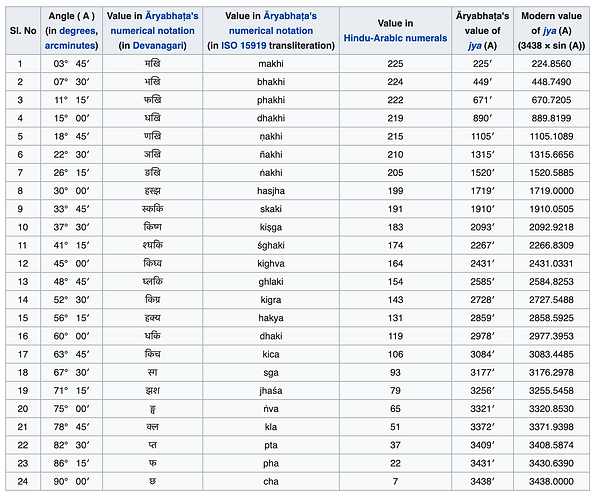Select the 'hakya' cell
This screenshot has height=498, width=600.
271,318
